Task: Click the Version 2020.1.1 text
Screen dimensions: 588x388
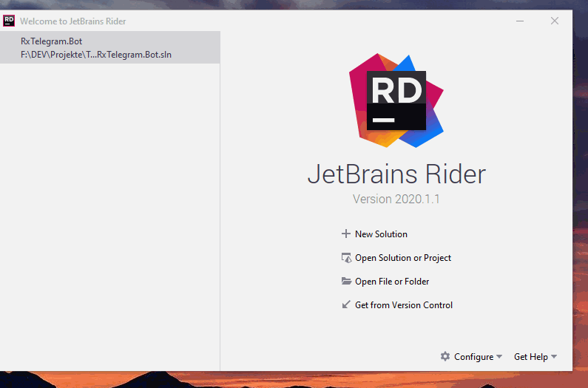Action: tap(396, 199)
